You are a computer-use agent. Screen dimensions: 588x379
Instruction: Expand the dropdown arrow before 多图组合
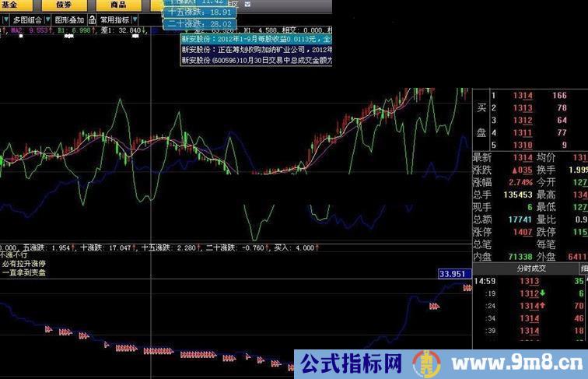(6, 19)
